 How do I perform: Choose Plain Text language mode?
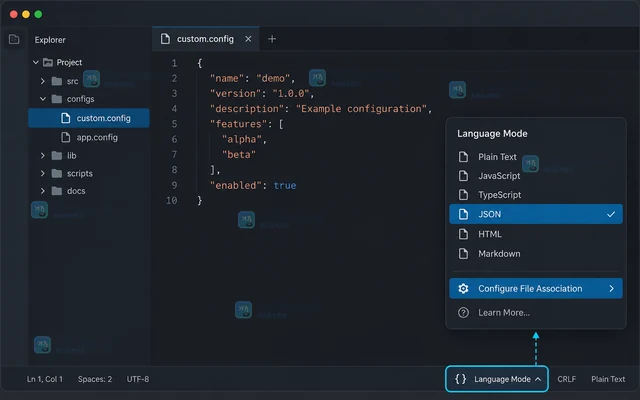point(536,157)
